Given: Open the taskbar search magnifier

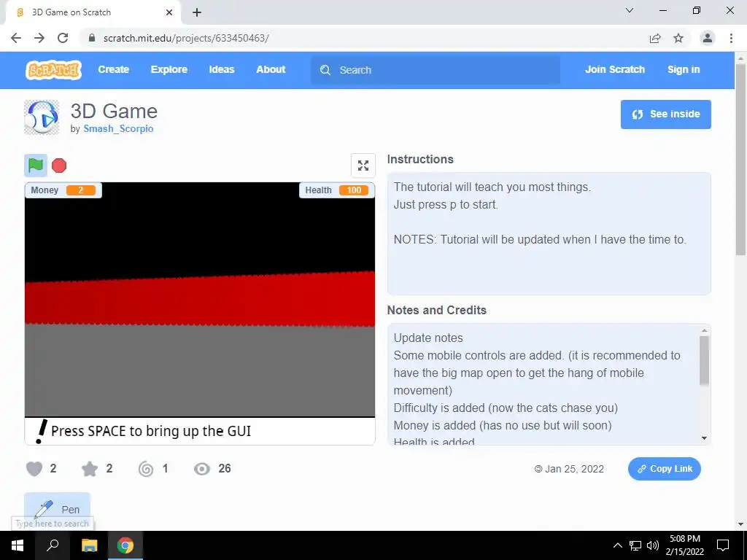Looking at the screenshot, I should 53,545.
